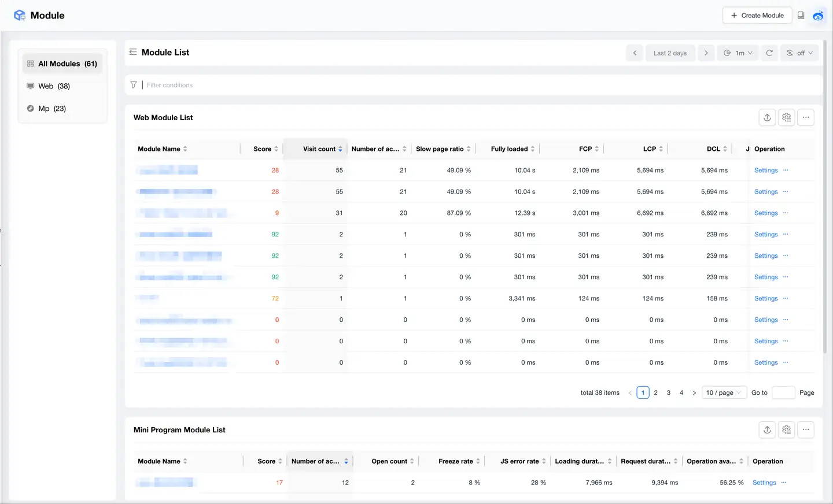This screenshot has height=504, width=833.
Task: Click the Create Module button
Action: click(x=757, y=15)
